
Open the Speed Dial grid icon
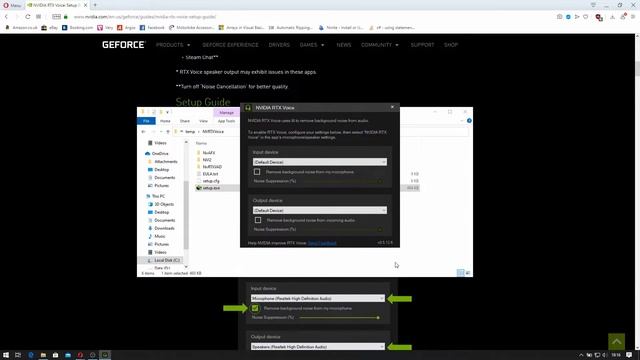tap(38, 17)
